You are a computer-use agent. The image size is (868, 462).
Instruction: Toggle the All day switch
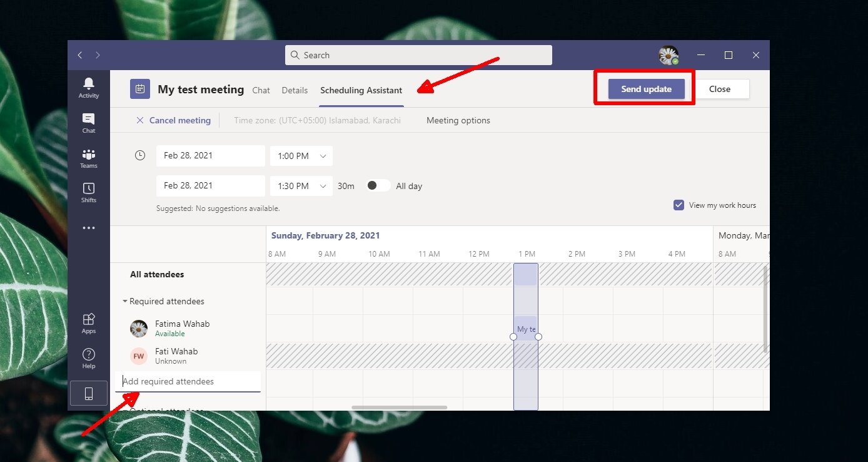[x=378, y=186]
